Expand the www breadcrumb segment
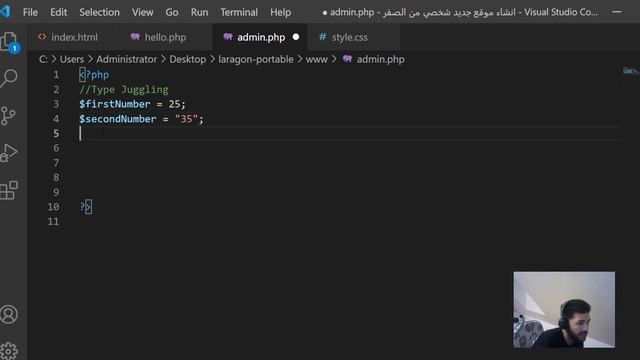 317,59
